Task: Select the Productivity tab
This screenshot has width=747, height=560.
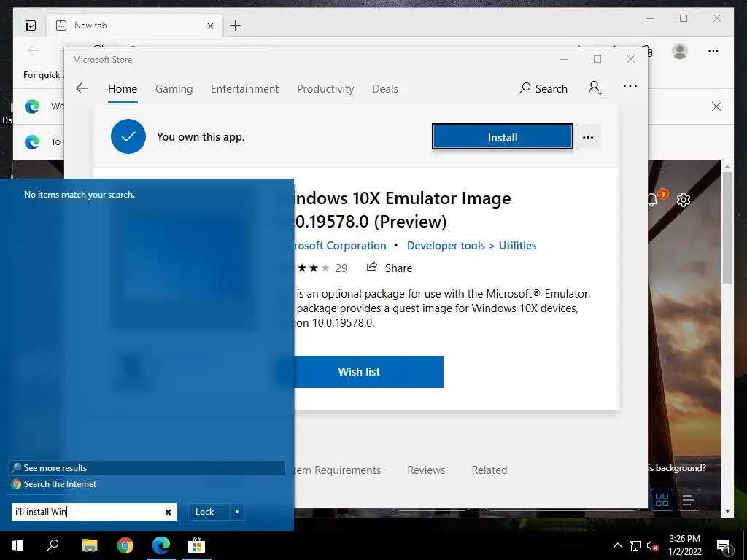Action: [x=325, y=89]
